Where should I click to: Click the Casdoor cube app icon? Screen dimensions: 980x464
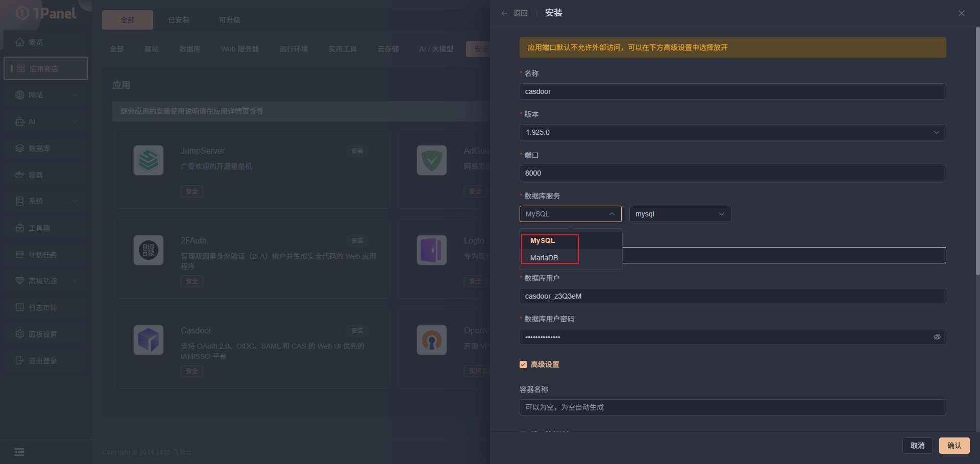[x=149, y=340]
